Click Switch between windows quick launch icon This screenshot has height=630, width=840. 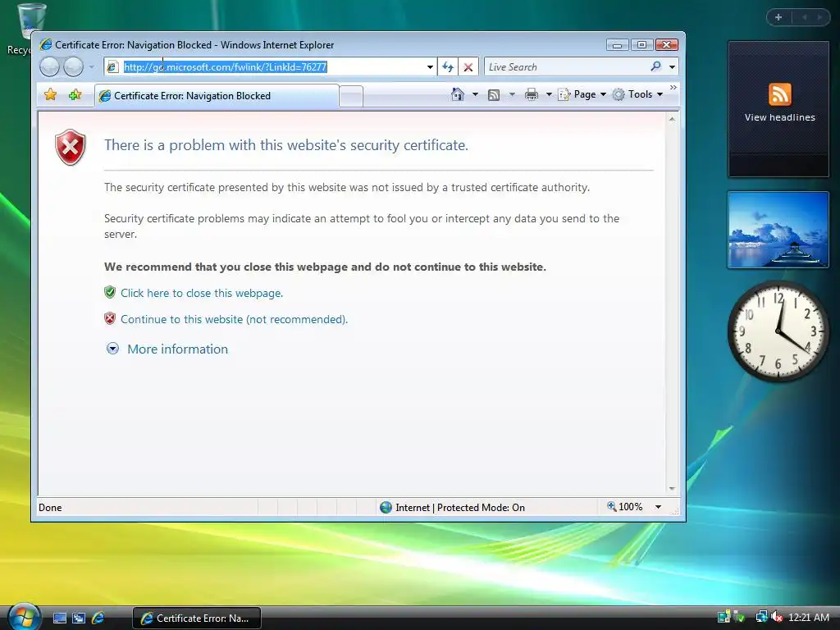coord(79,619)
